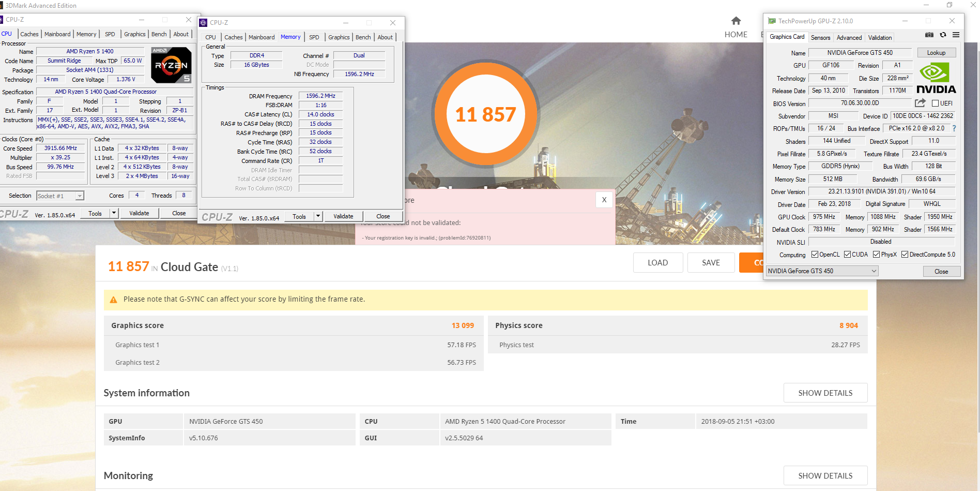This screenshot has height=491, width=980.
Task: Minimize the GPU-Z window
Action: [905, 21]
